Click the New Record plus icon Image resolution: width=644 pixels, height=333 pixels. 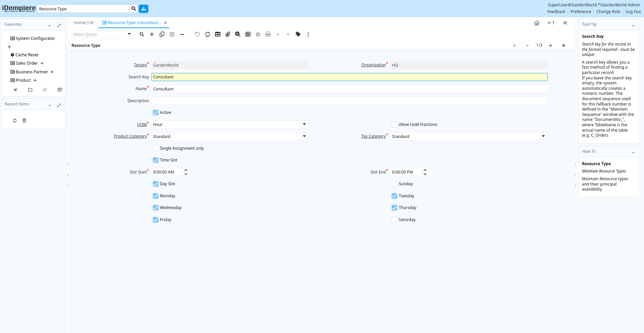point(152,34)
